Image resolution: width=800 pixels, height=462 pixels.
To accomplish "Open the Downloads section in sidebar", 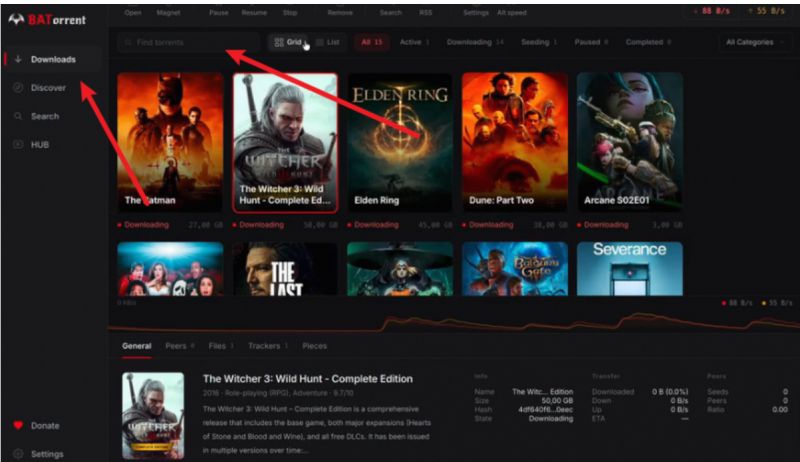I will 53,59.
